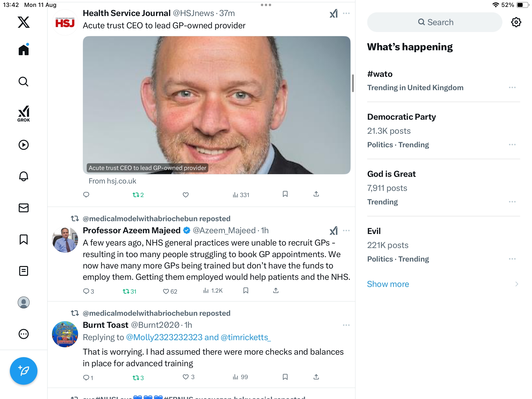Open Grok from the left sidebar

point(24,114)
